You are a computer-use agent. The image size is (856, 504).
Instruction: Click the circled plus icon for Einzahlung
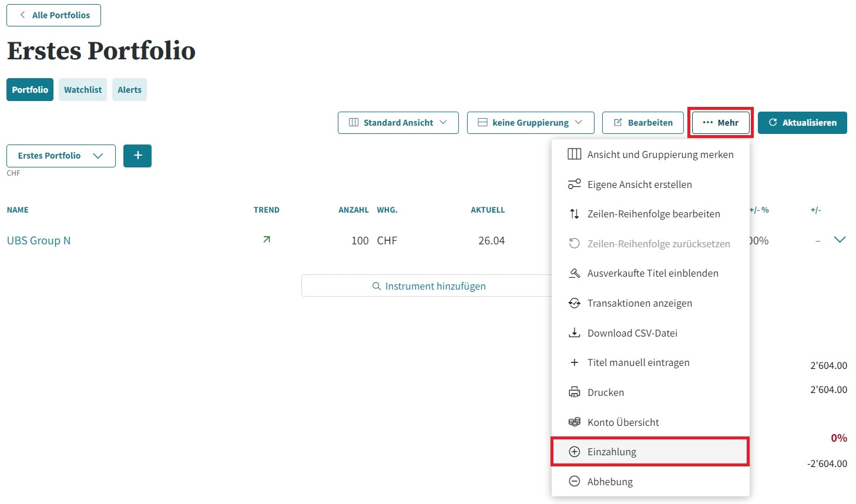pos(574,452)
